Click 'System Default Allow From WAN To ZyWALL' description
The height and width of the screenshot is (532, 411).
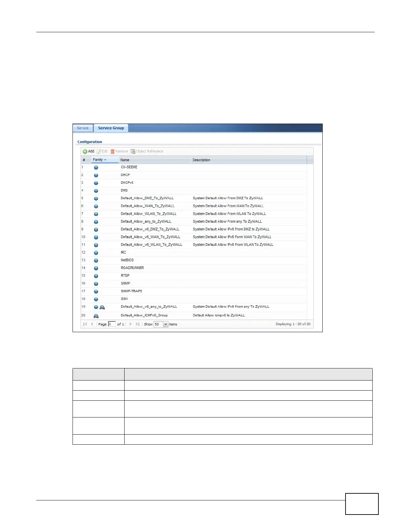click(228, 206)
